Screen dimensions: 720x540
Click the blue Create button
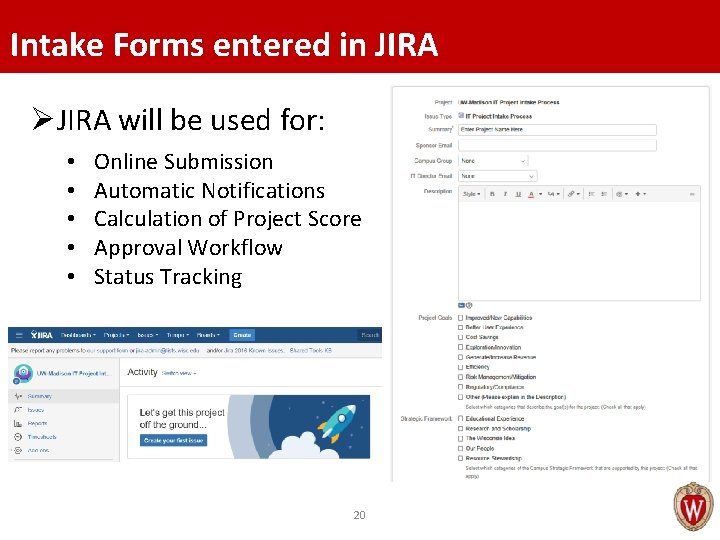coord(242,335)
